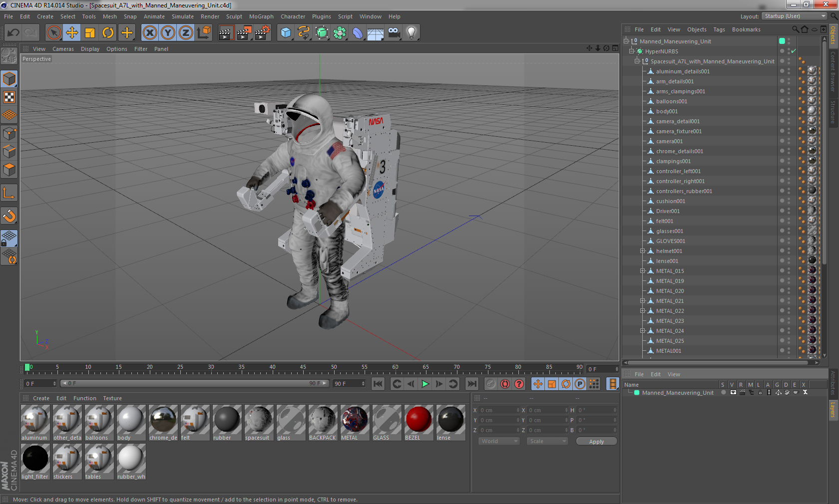The width and height of the screenshot is (839, 504).
Task: Open the MoGraph menu
Action: [261, 16]
